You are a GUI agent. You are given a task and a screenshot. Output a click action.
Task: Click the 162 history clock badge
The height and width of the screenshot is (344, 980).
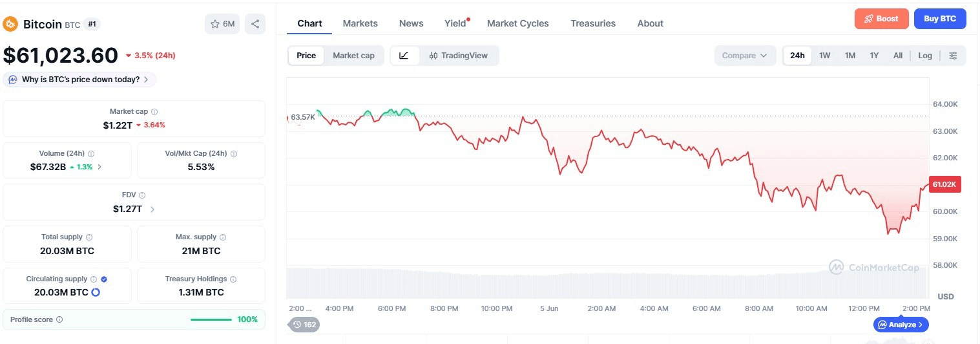pos(304,325)
